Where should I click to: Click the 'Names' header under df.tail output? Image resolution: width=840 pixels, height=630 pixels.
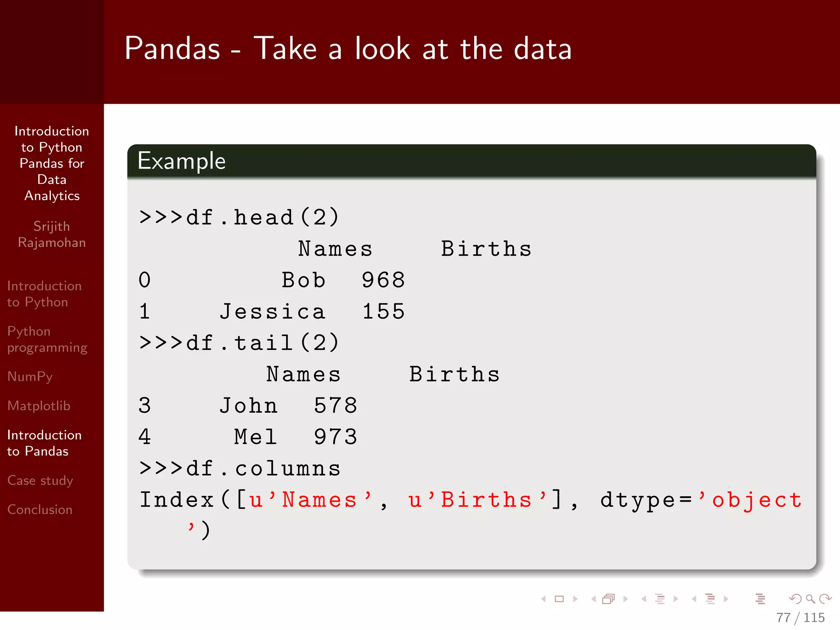click(304, 374)
